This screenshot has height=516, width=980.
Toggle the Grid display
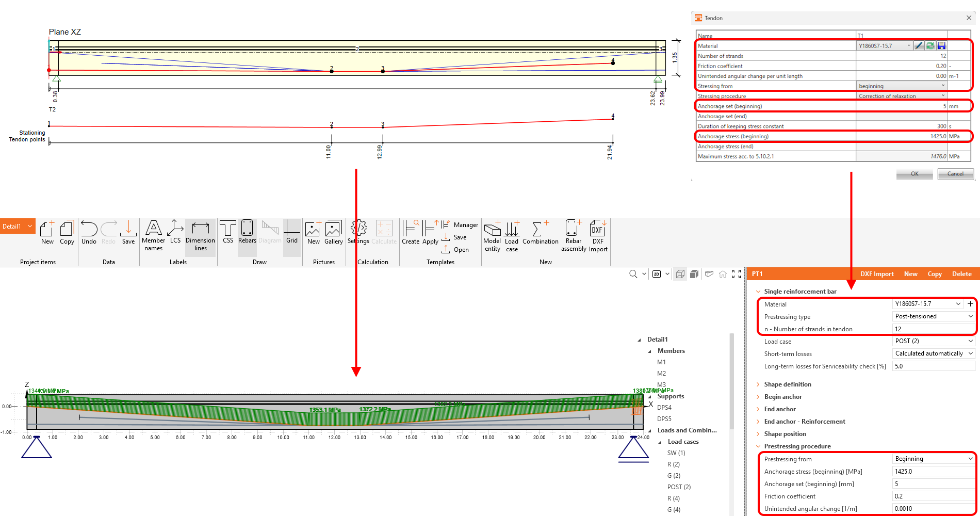292,231
